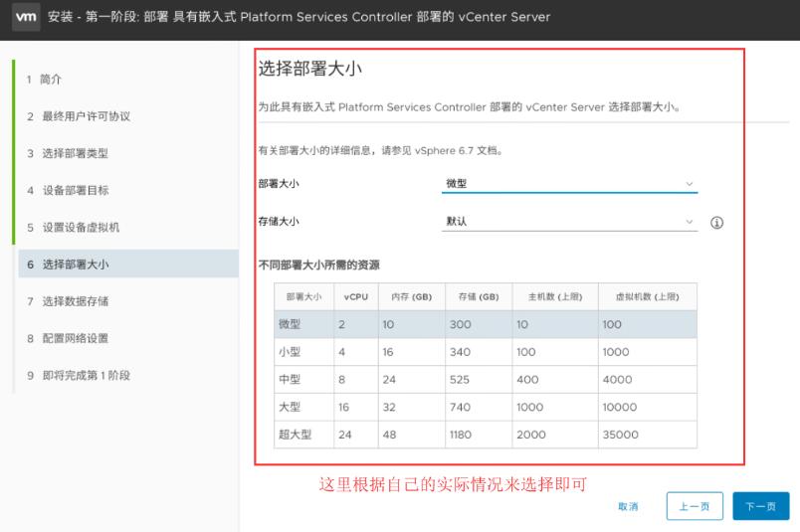Image resolution: width=800 pixels, height=532 pixels.
Task: Click the 下一页 next button
Action: (x=761, y=506)
